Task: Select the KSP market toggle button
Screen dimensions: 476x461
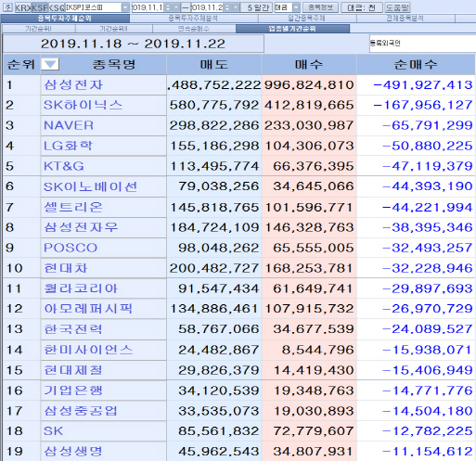Action: point(40,7)
